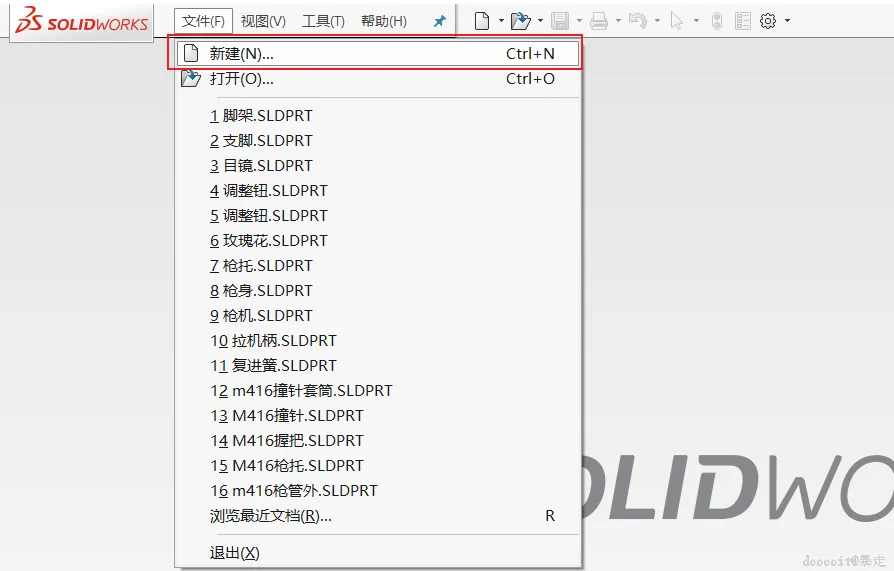Image resolution: width=894 pixels, height=571 pixels.
Task: Expand the dropdown arrow beside New icon
Action: [501, 21]
